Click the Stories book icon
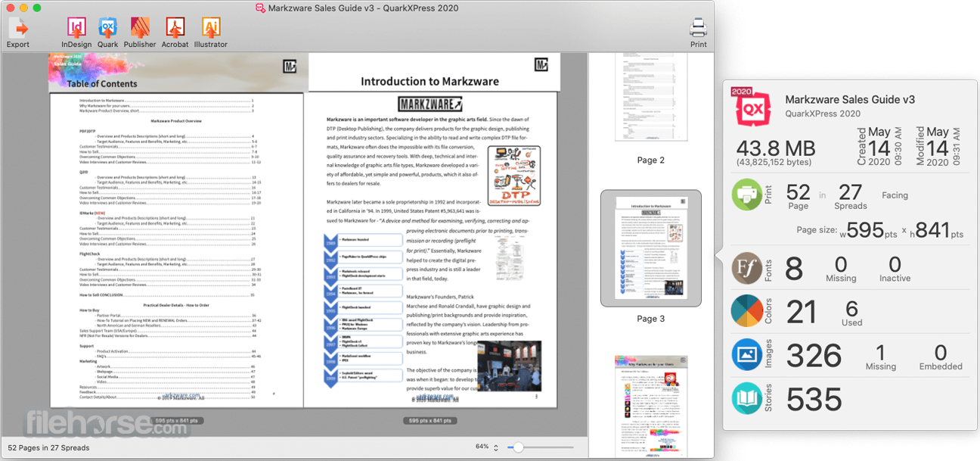 click(x=746, y=398)
